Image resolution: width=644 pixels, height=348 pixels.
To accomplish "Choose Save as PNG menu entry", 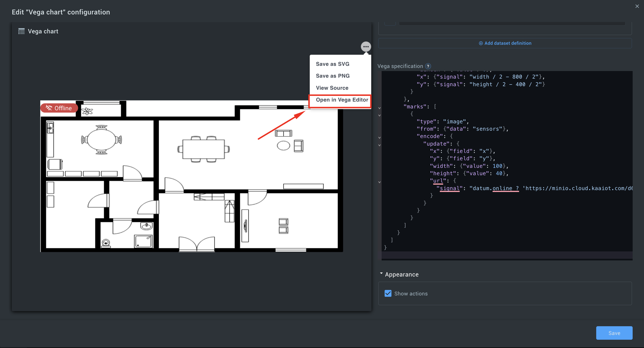I will click(x=332, y=76).
